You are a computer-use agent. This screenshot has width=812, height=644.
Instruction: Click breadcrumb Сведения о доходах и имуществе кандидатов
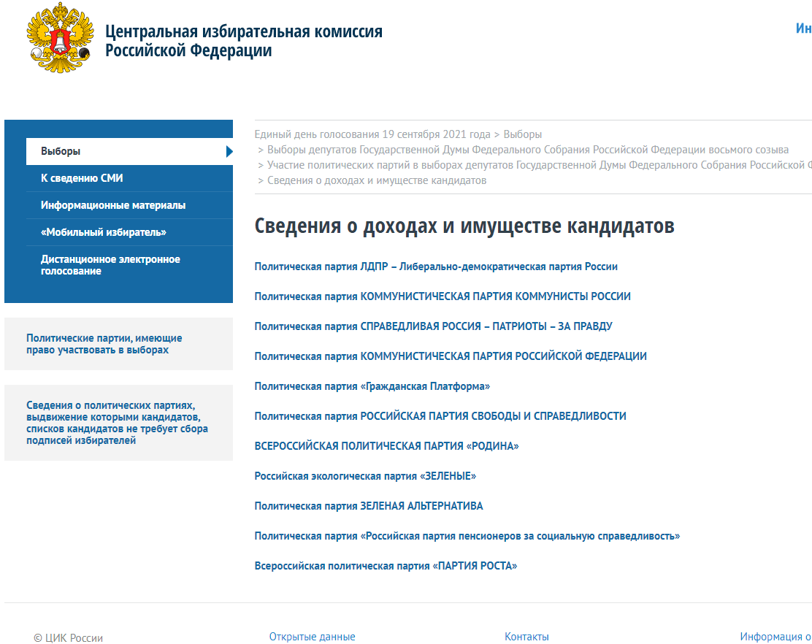pyautogui.click(x=377, y=180)
